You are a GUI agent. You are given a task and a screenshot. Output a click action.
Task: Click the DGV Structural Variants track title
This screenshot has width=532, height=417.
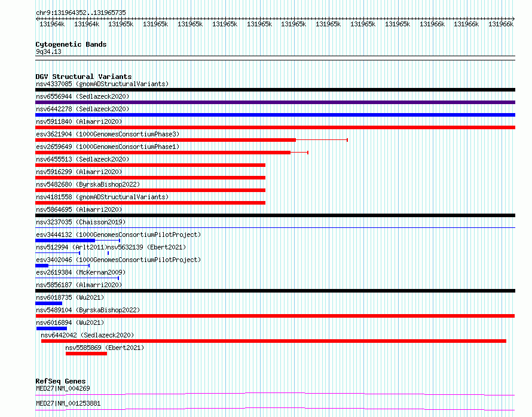[84, 77]
